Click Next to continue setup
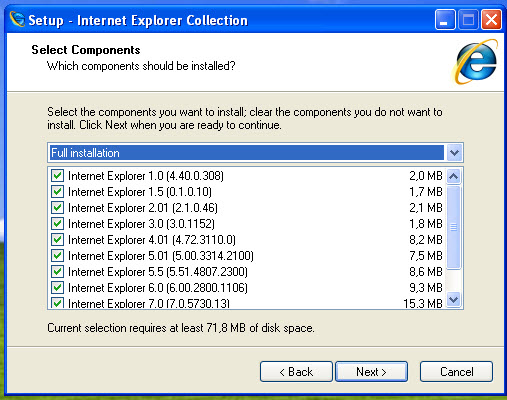The height and width of the screenshot is (400, 507). pos(371,371)
